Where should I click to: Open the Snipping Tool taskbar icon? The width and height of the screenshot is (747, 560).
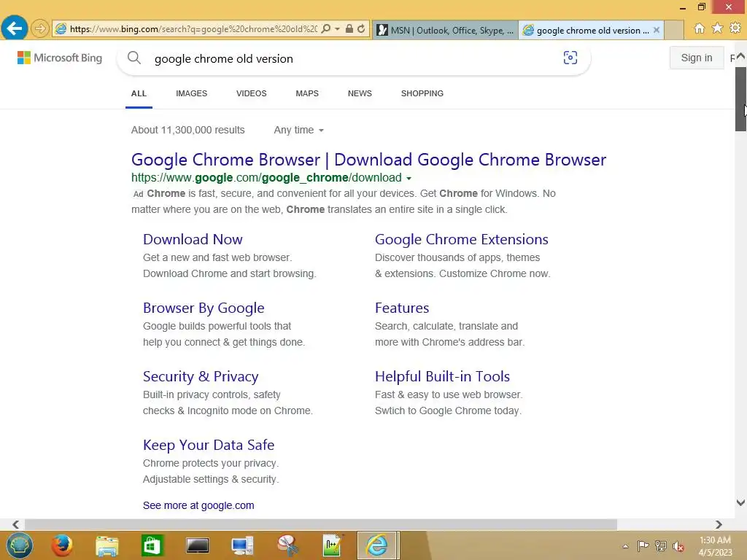[x=287, y=545]
